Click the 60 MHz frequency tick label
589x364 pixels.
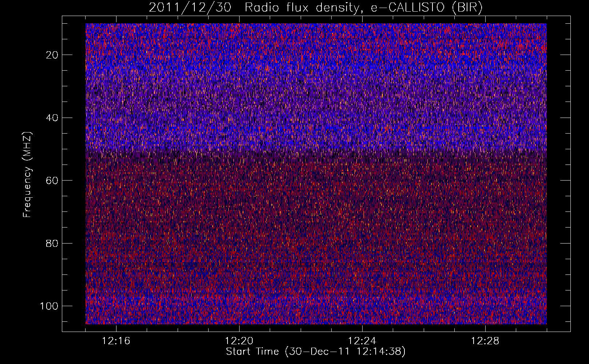point(52,181)
